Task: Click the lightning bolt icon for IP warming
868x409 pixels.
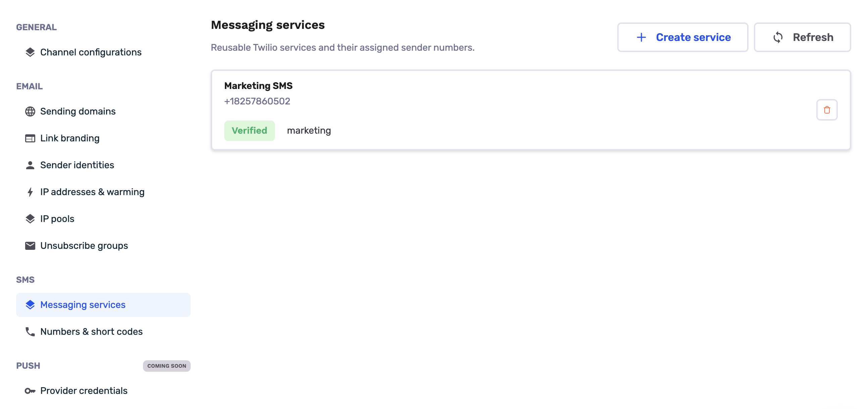Action: 30,192
